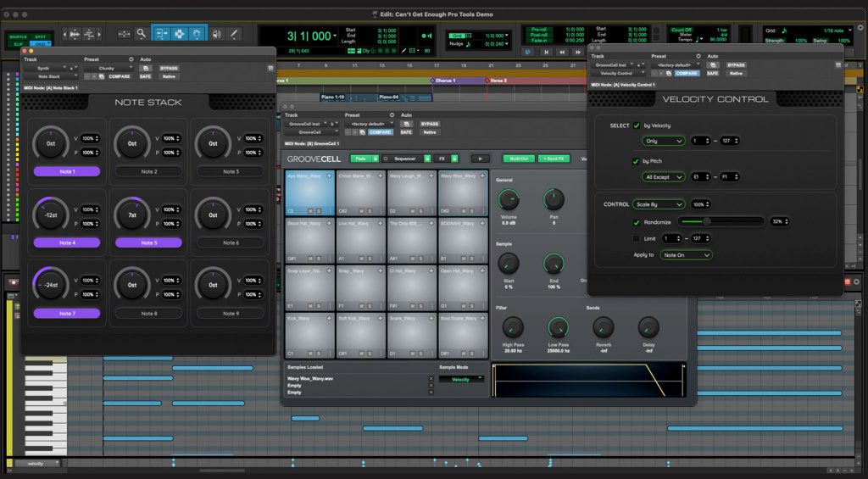Click COMPARE in the Velocity Control window
The width and height of the screenshot is (868, 479).
(687, 73)
